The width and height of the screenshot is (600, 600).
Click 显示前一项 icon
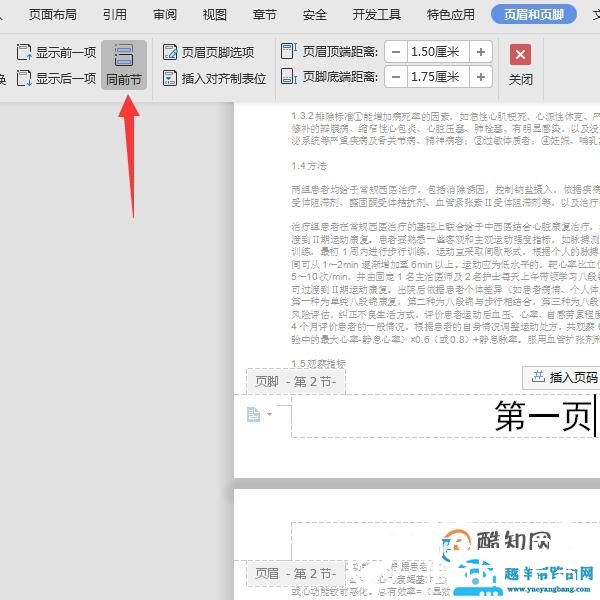click(24, 52)
